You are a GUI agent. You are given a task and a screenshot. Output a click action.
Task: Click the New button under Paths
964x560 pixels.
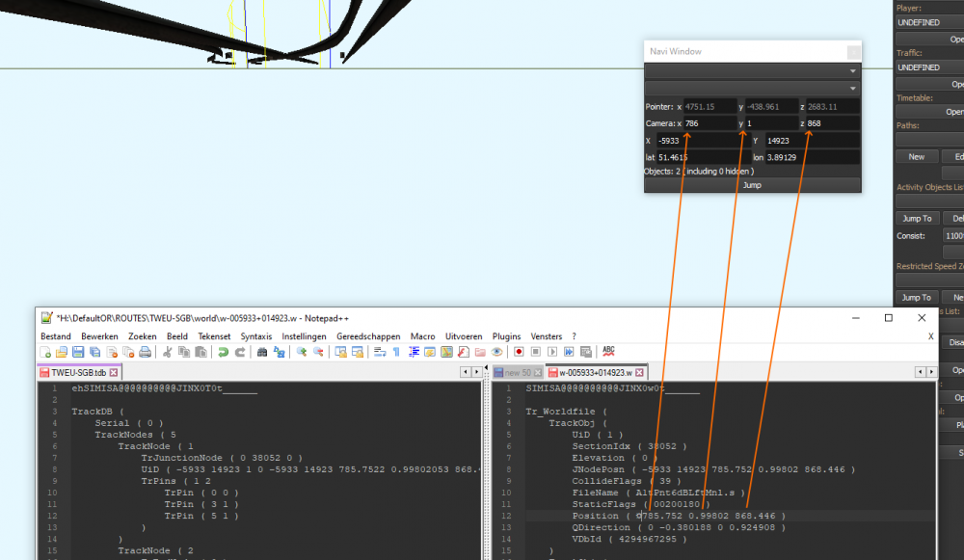pos(916,156)
